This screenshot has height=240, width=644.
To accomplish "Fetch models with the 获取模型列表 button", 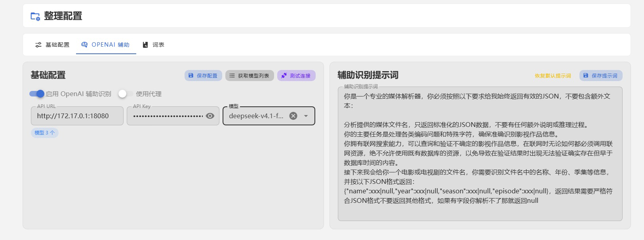I will tap(250, 76).
